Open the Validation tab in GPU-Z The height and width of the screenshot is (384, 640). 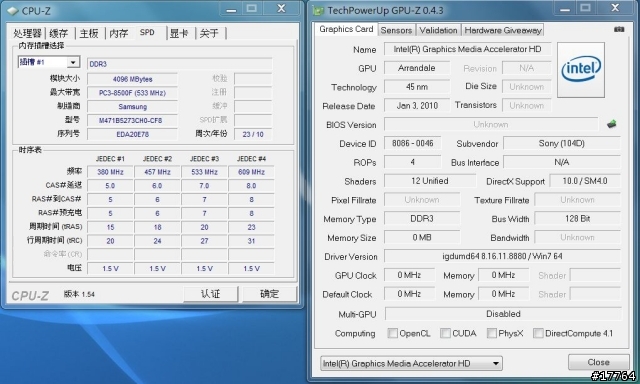[438, 30]
